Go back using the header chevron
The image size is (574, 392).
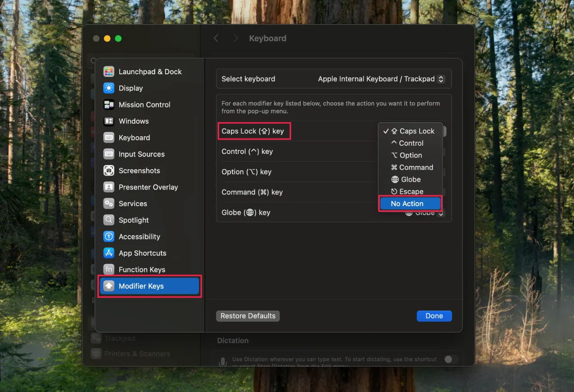tap(216, 39)
